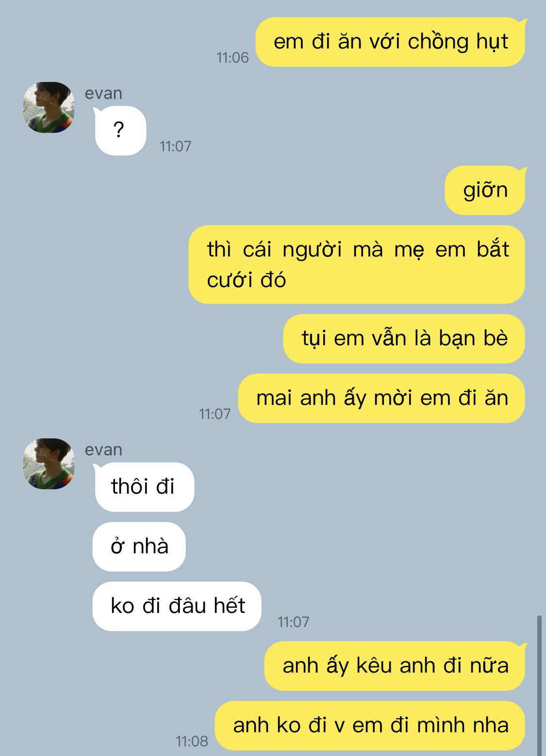Select the '?' message bubble
This screenshot has width=546, height=756.
point(120,130)
